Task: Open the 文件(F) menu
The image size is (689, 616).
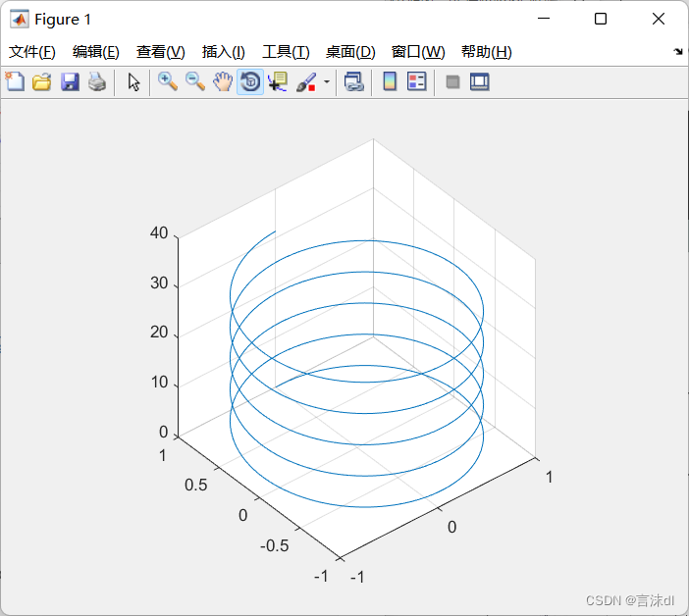Action: 32,52
